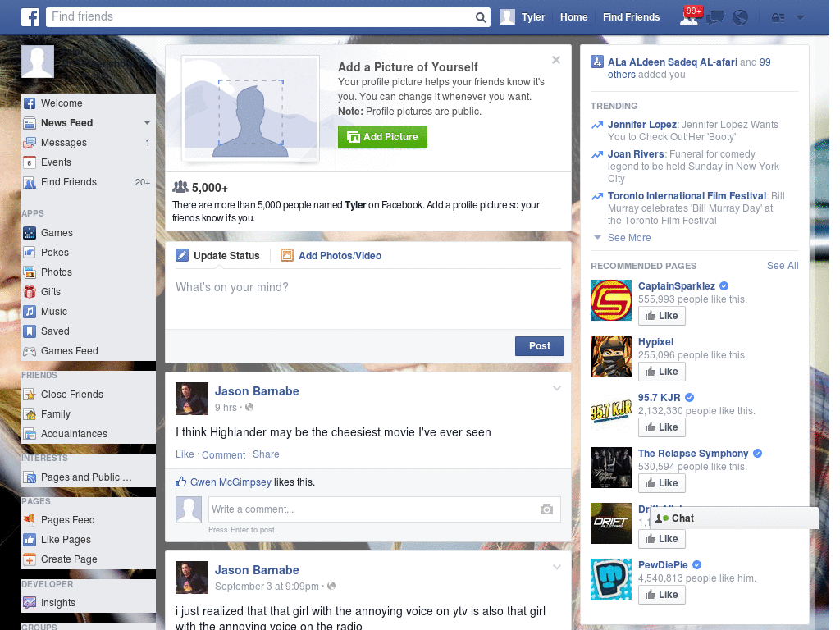Expand See More trending topics
Screen dimensions: 840x630
[x=629, y=238]
